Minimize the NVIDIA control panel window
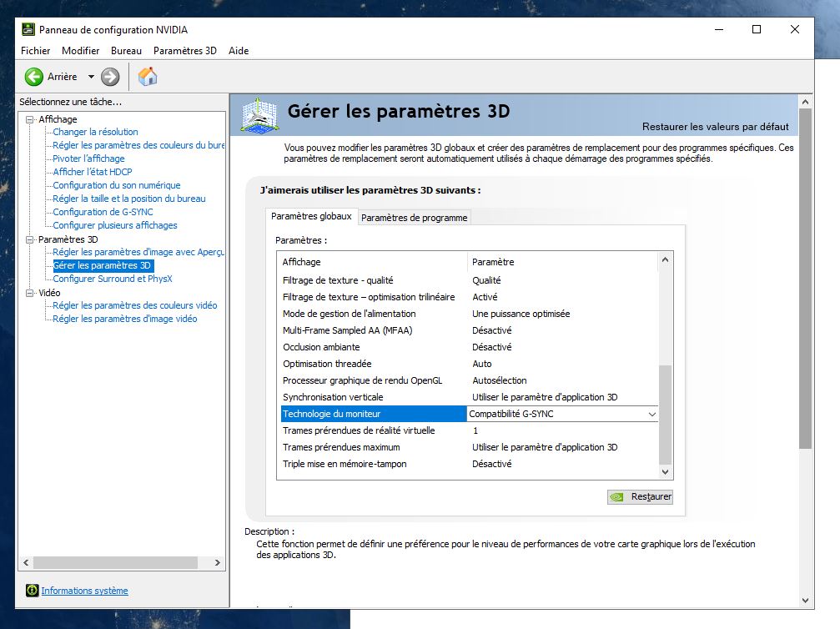Screen dimensions: 840x629 click(x=719, y=29)
